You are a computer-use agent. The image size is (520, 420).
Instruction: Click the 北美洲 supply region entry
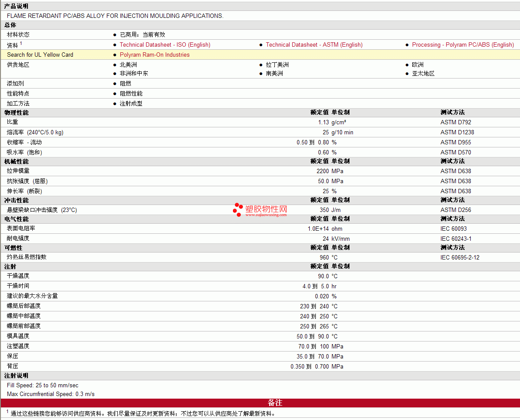(x=128, y=65)
